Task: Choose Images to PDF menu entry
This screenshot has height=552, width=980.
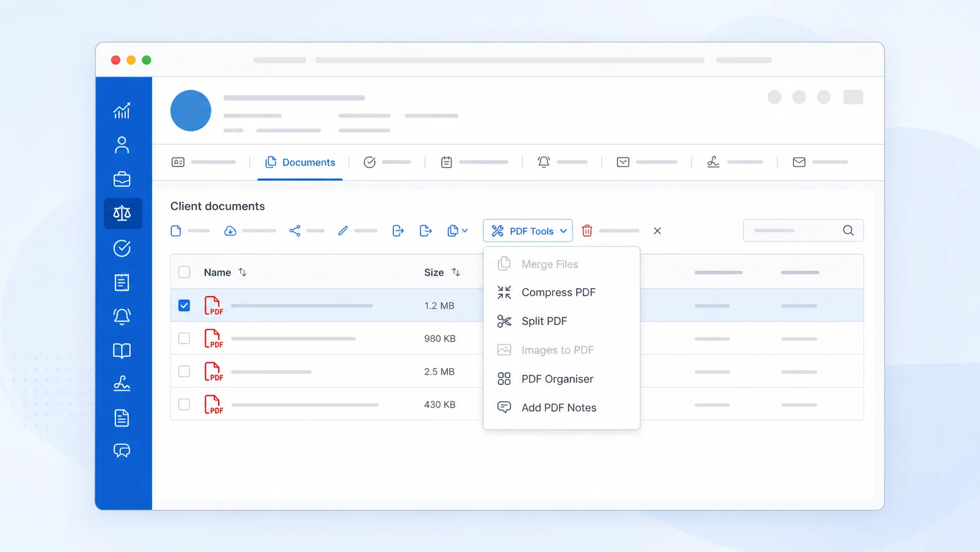Action: [x=562, y=350]
